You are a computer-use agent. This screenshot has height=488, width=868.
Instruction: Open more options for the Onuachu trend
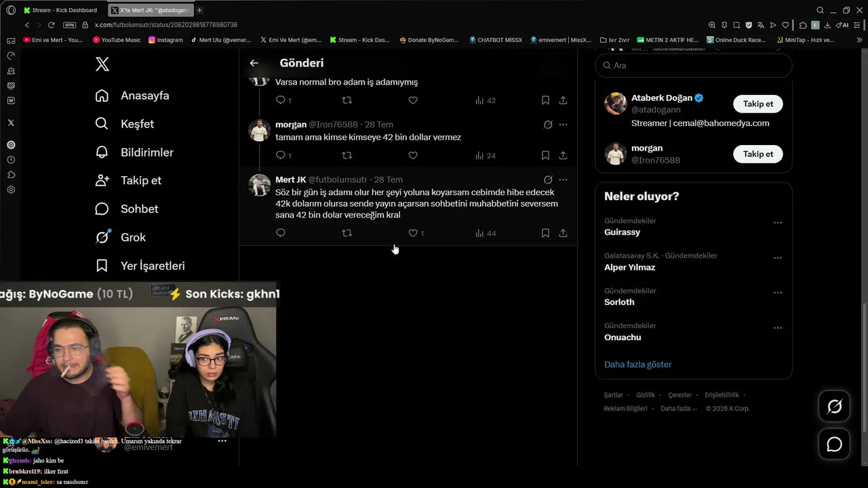[x=778, y=328]
